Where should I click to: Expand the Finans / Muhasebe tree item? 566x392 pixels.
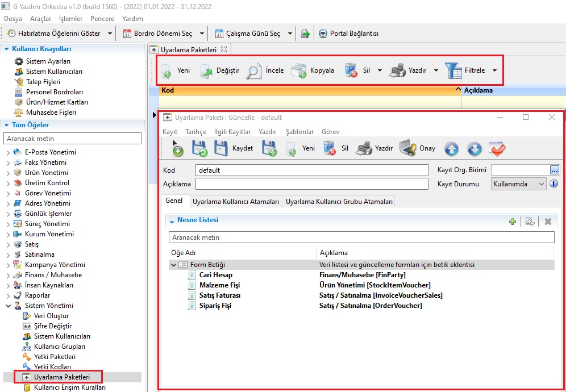(7, 275)
